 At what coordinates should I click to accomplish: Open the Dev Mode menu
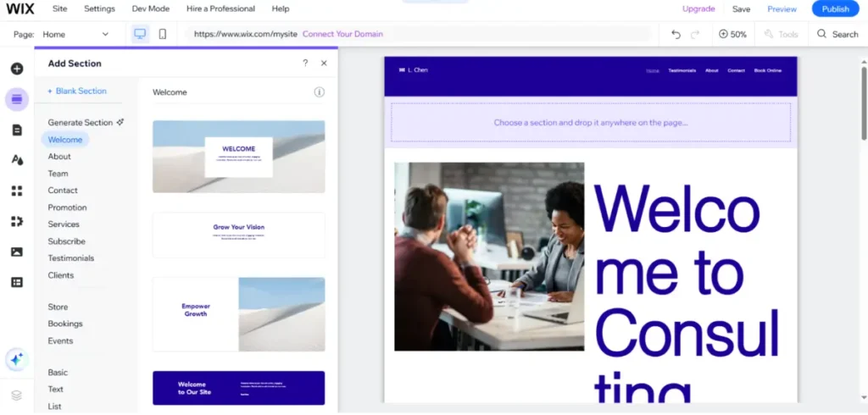pyautogui.click(x=150, y=8)
